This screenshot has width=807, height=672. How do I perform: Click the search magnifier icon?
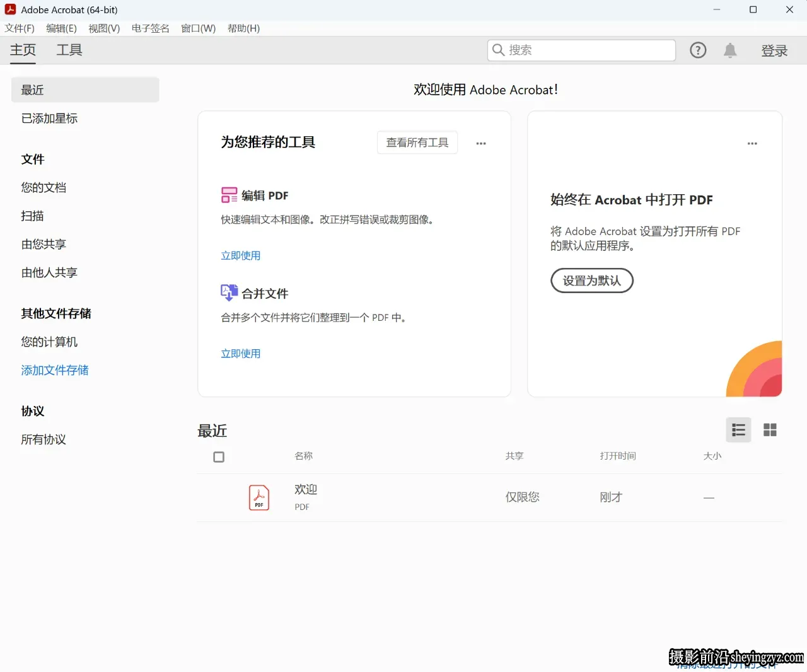coord(498,50)
